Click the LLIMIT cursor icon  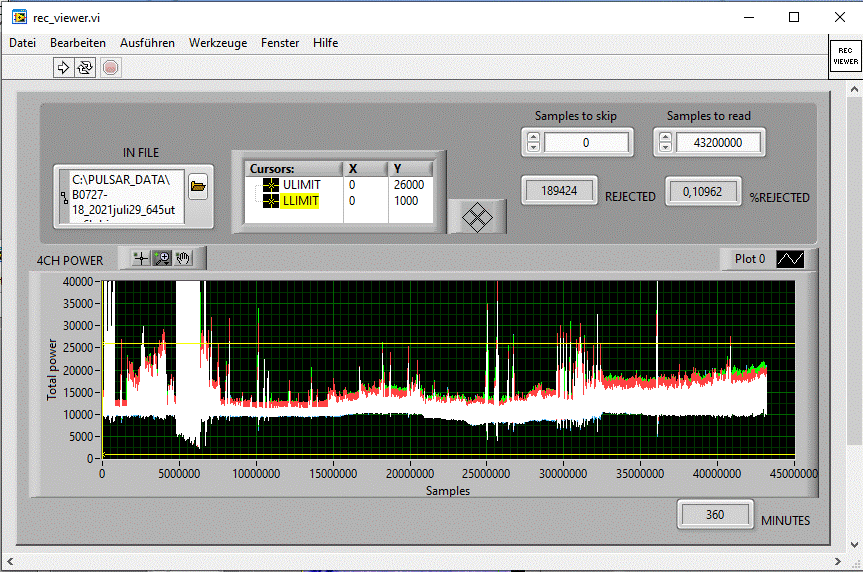click(271, 201)
